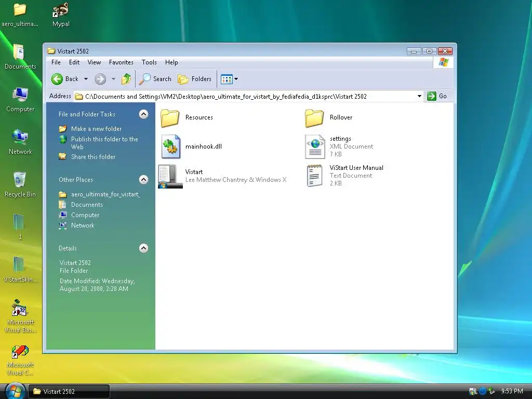Go to Computer in Other Places
Image resolution: width=532 pixels, height=399 pixels.
click(85, 215)
